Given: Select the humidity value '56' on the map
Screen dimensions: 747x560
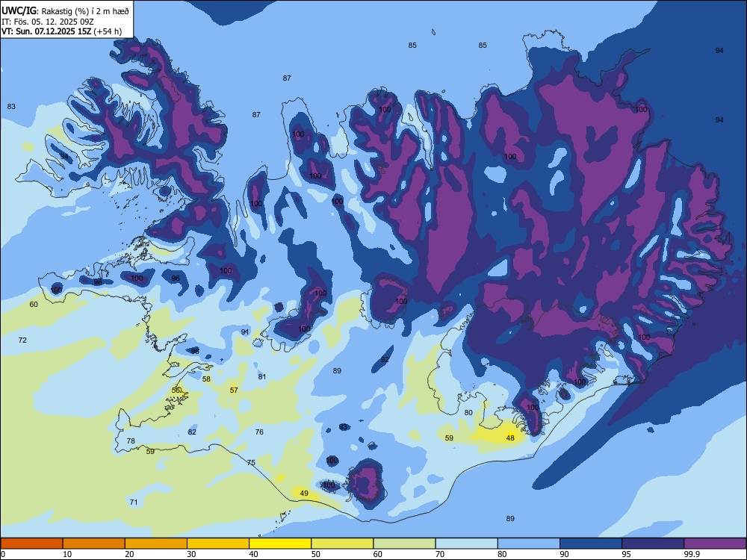Looking at the screenshot, I should point(176,390).
